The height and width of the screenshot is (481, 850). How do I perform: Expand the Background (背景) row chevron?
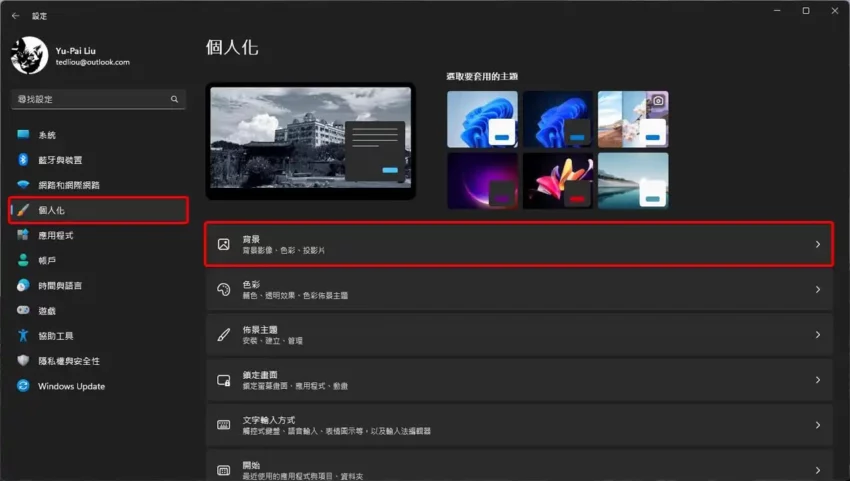(x=817, y=244)
